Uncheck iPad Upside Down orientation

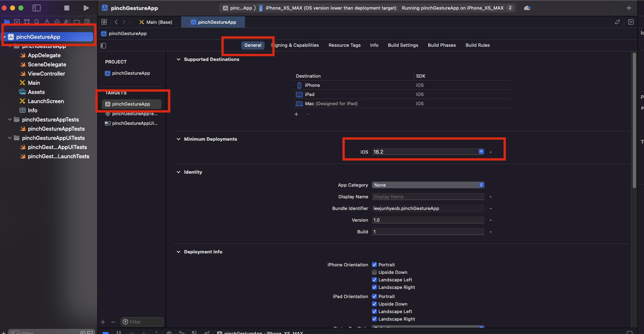pyautogui.click(x=374, y=304)
